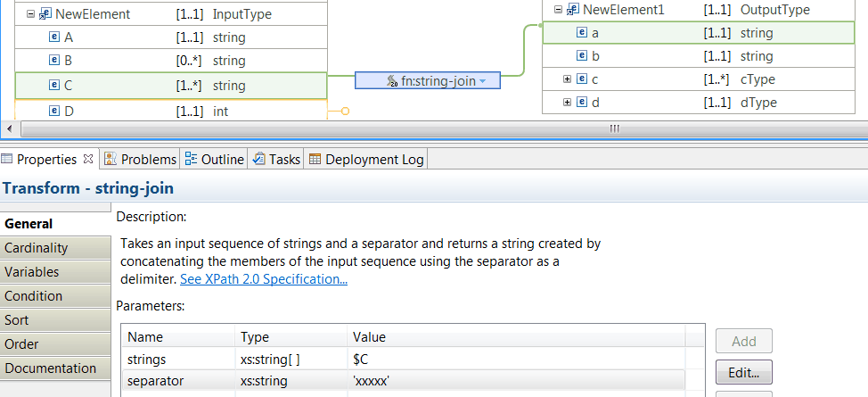This screenshot has height=397, width=868.
Task: Open the fn:string-join dropdown arrow
Action: [x=483, y=81]
